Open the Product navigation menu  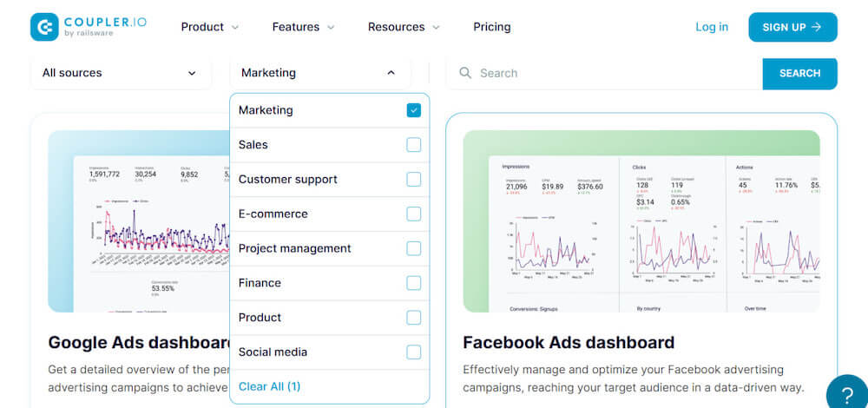209,27
